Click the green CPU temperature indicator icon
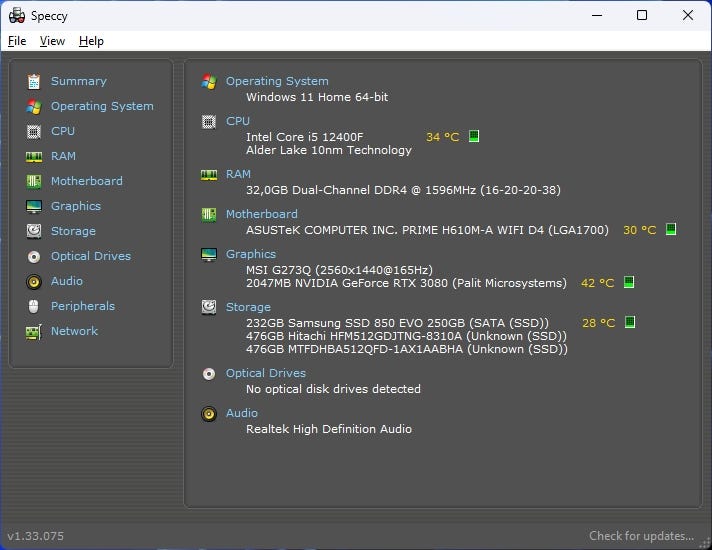Image resolution: width=712 pixels, height=550 pixels. (x=474, y=136)
